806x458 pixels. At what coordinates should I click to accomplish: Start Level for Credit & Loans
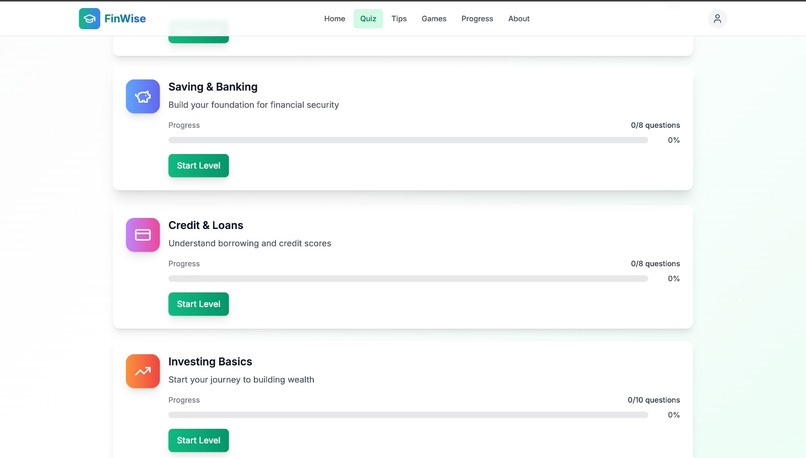(x=198, y=304)
